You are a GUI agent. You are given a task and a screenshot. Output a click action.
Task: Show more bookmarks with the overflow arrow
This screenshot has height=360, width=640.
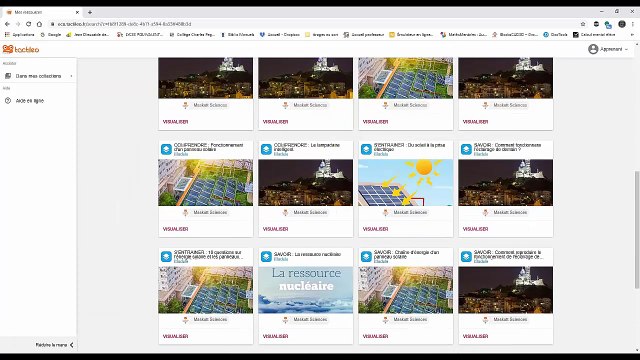coord(632,35)
